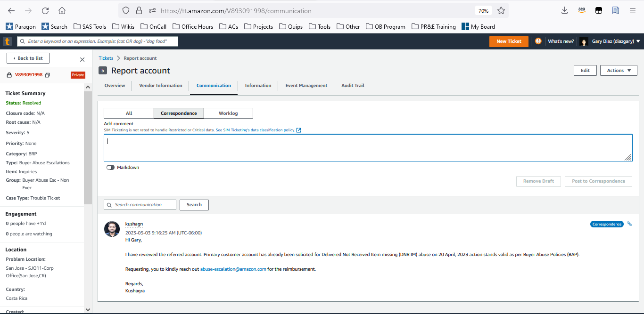Screen dimensions: 644x314
Task: Open the SAS Tools bookmark folder
Action: point(89,26)
